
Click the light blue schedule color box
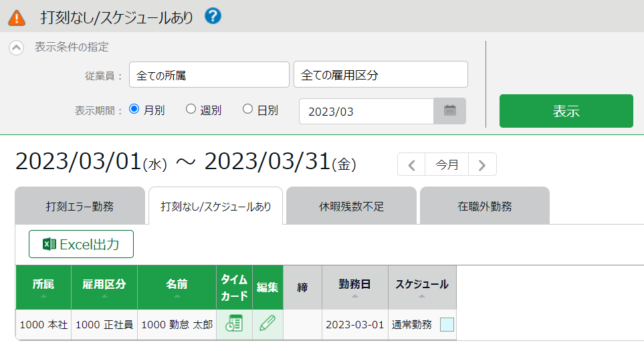[447, 325]
